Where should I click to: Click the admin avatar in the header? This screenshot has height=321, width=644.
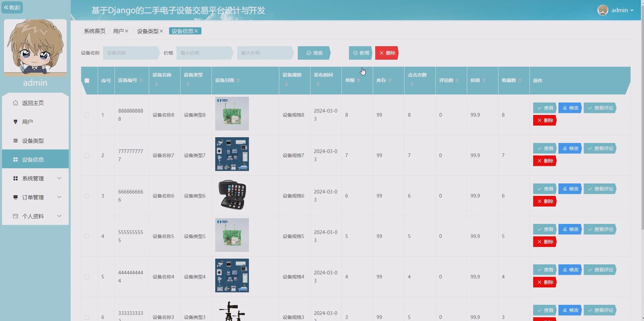coord(603,10)
